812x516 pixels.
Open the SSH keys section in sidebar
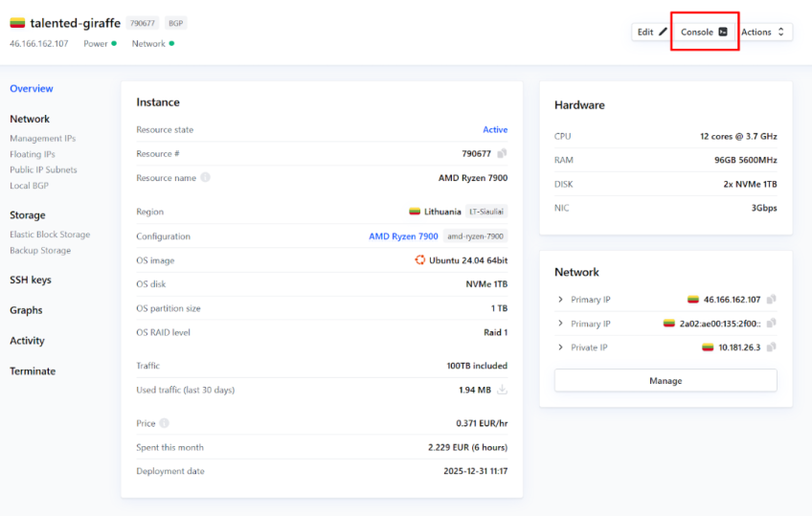[x=31, y=280]
